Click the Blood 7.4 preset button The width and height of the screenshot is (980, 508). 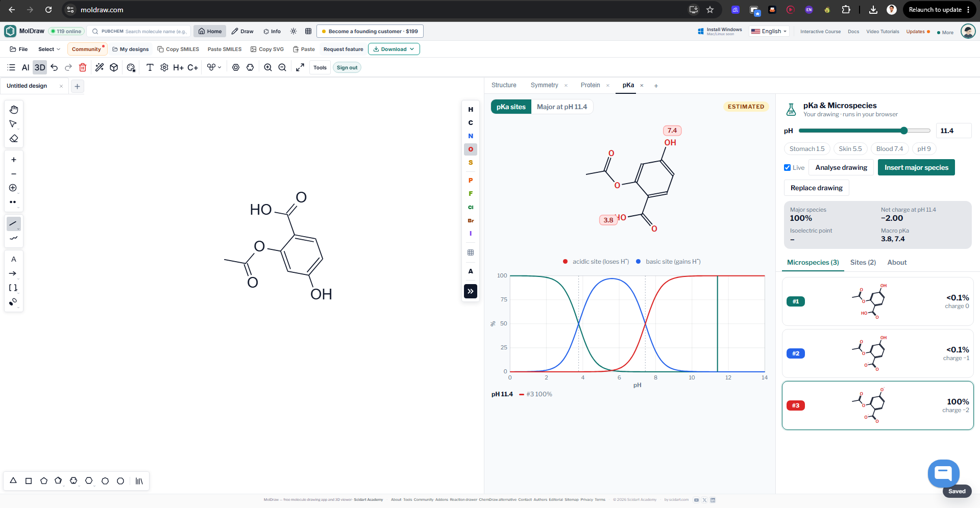click(x=890, y=149)
